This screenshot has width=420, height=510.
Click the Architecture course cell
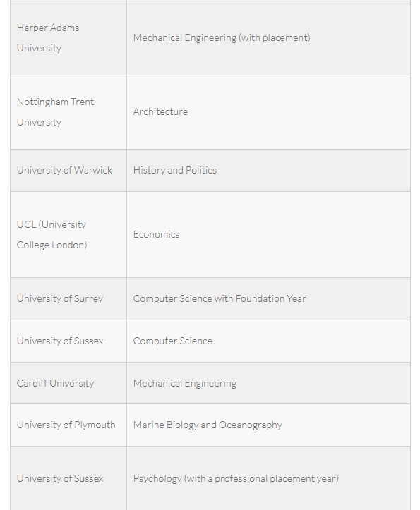click(269, 112)
